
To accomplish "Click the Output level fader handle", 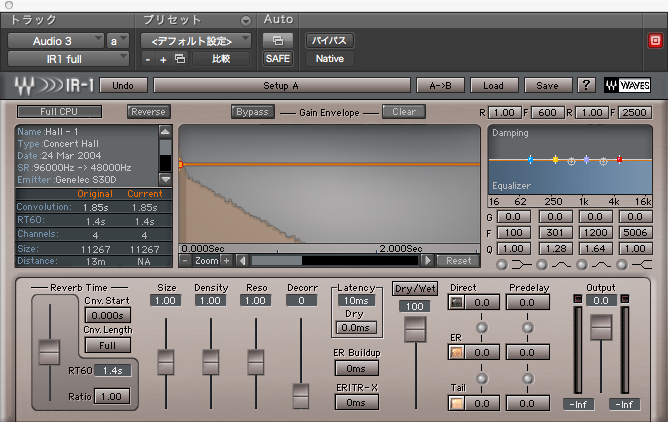I will coord(601,327).
